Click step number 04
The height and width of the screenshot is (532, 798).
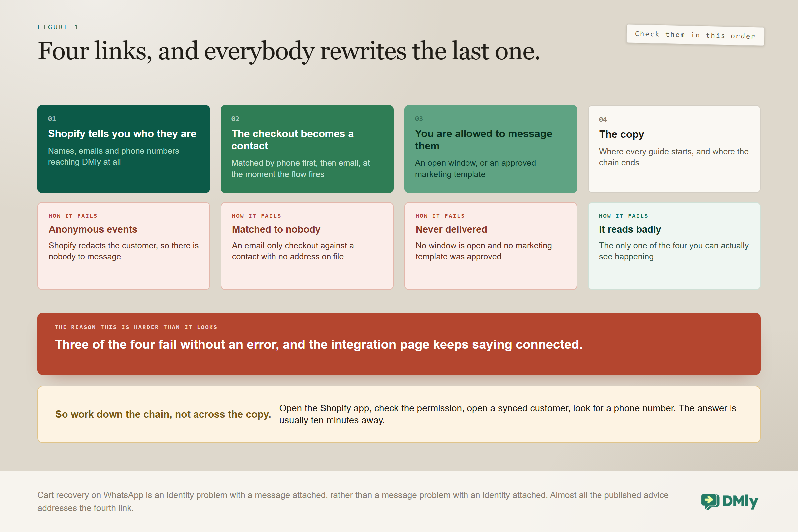click(603, 119)
